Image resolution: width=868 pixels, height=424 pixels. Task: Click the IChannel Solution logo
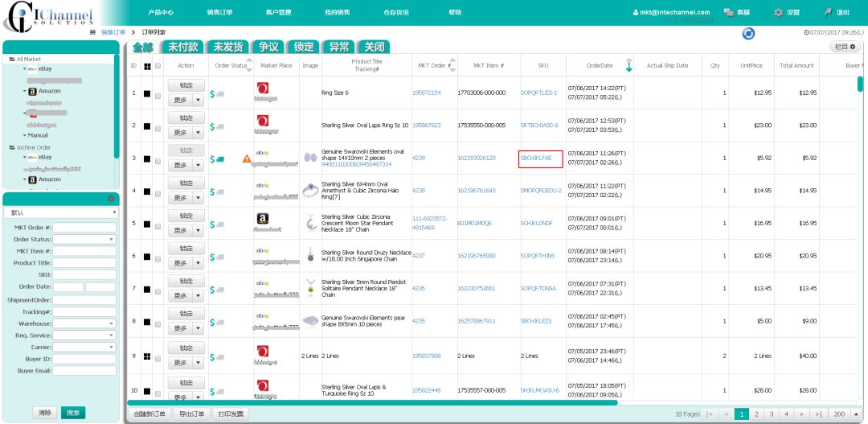(x=47, y=17)
